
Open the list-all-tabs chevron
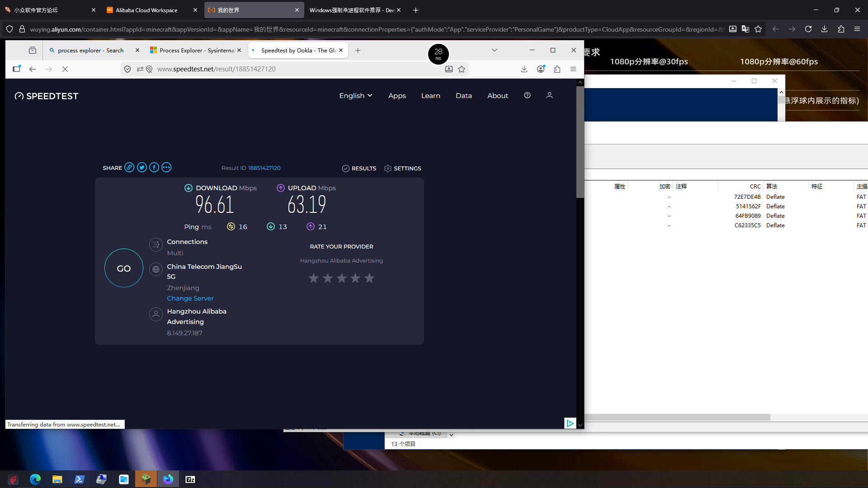494,50
